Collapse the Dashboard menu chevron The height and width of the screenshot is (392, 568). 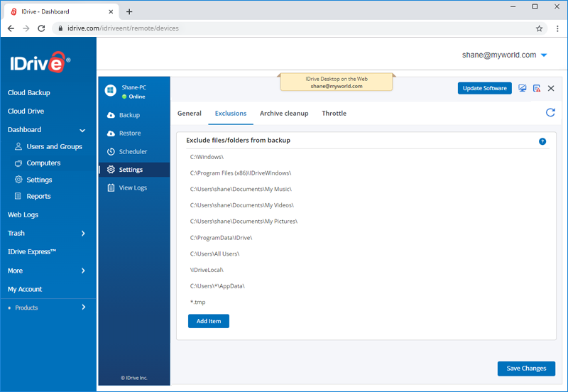[82, 130]
